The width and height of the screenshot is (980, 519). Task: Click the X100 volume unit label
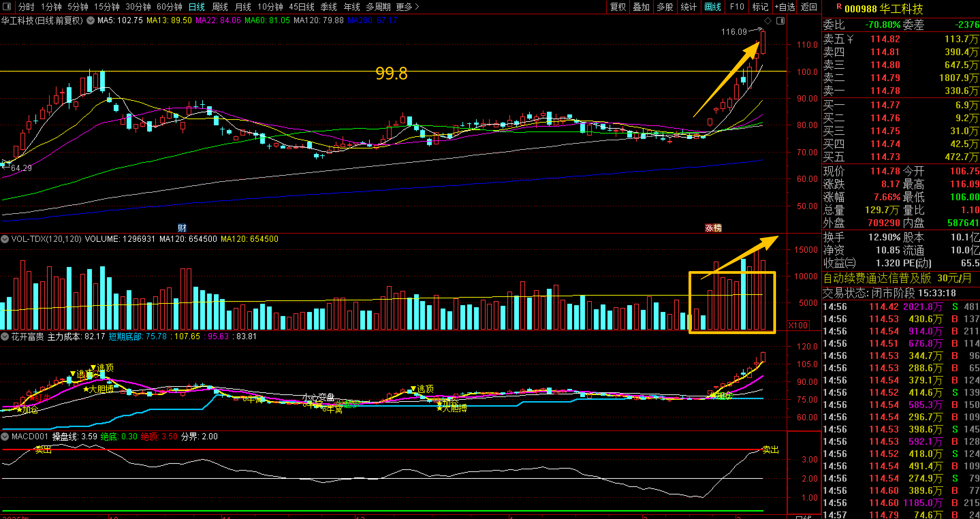pos(798,325)
